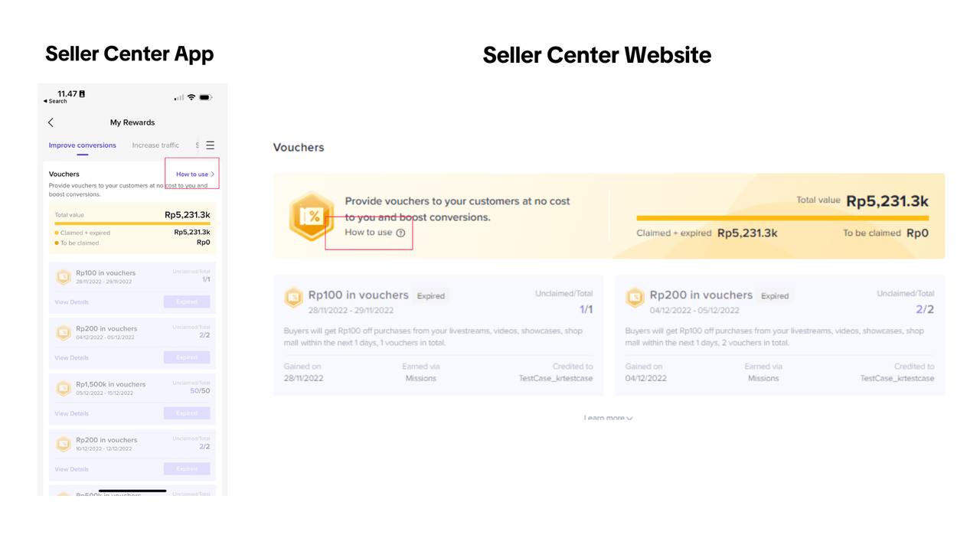
Task: Open the hamburger menu in rewards tabs
Action: [x=210, y=145]
